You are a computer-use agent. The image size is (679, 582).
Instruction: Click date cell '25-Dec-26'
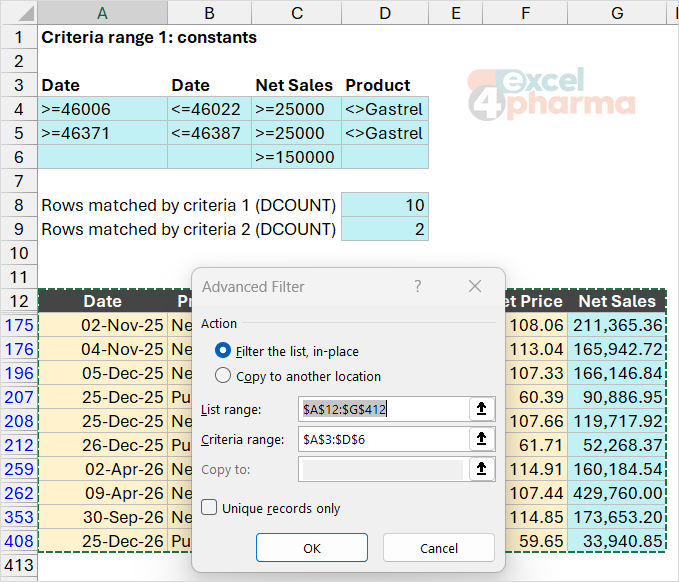pos(103,541)
